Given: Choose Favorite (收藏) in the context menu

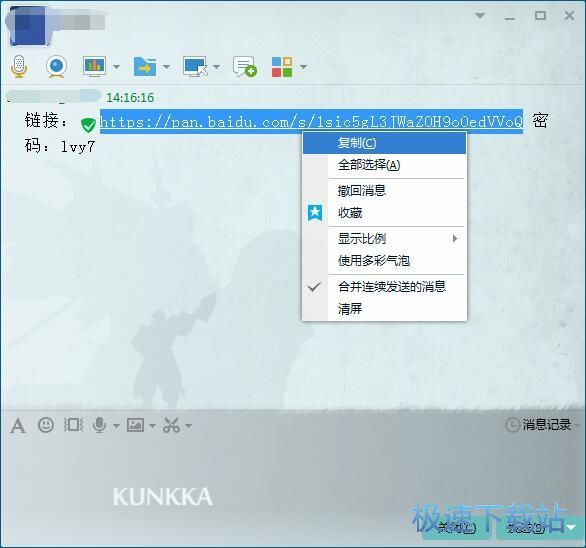Looking at the screenshot, I should pyautogui.click(x=384, y=213).
